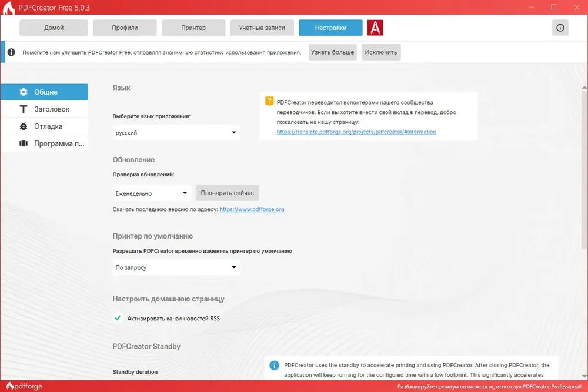Click the vertical scrollbar thumb

(584, 169)
